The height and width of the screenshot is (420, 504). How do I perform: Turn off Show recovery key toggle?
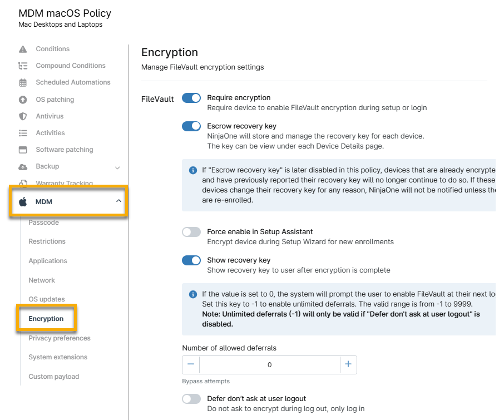[191, 260]
